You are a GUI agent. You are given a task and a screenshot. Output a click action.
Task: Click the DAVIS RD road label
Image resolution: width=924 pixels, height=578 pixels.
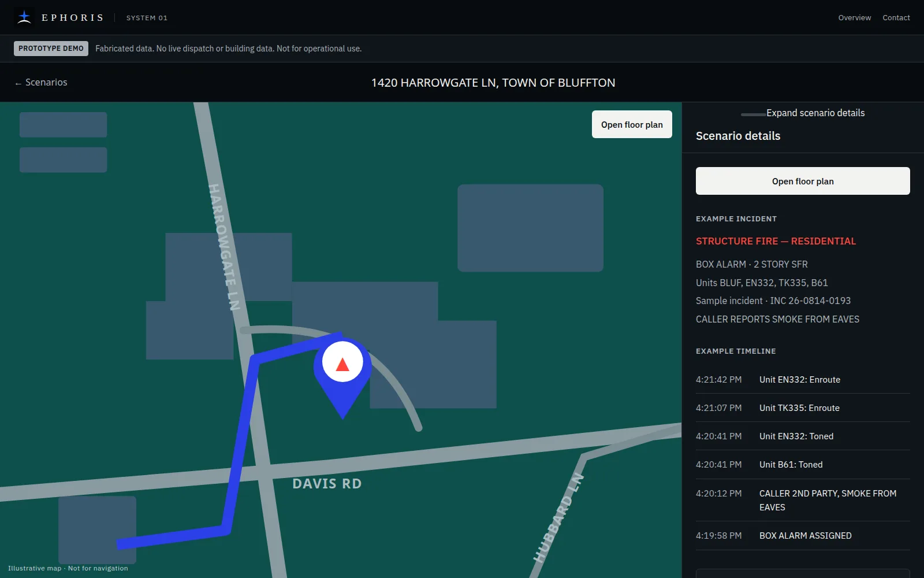327,484
